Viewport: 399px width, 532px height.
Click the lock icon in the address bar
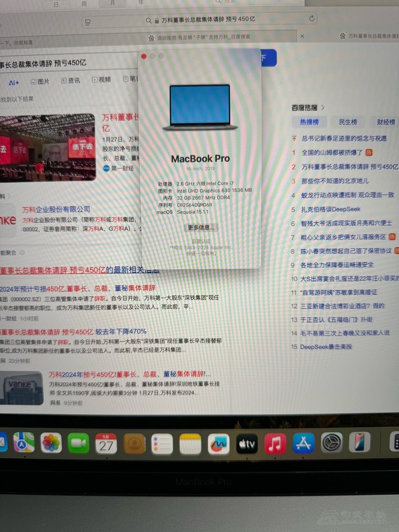click(x=157, y=20)
